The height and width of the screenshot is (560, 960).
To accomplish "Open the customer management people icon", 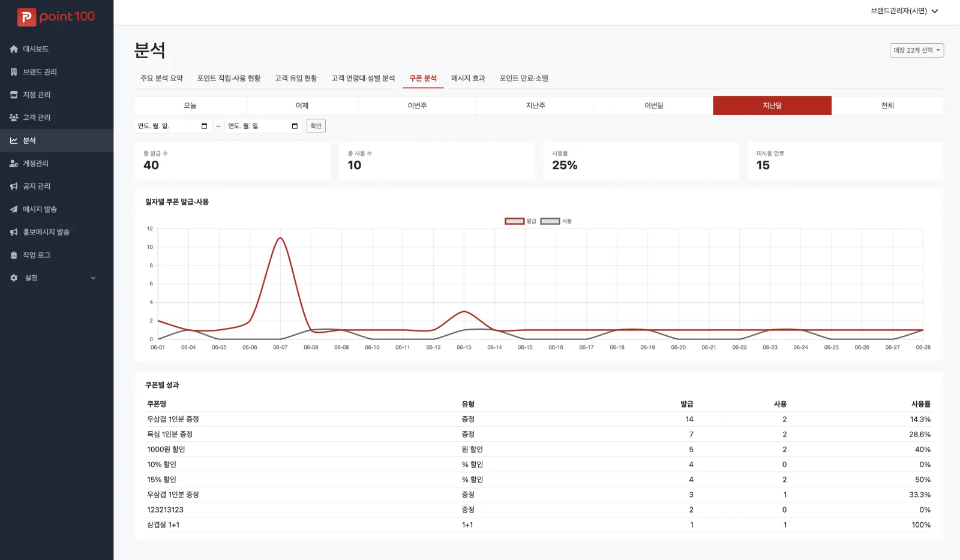I will click(14, 118).
